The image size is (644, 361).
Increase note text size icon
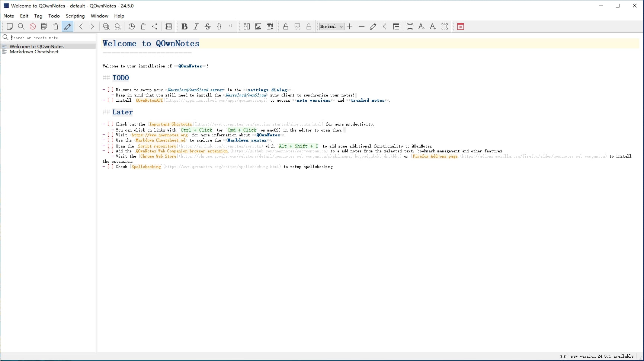point(422,26)
